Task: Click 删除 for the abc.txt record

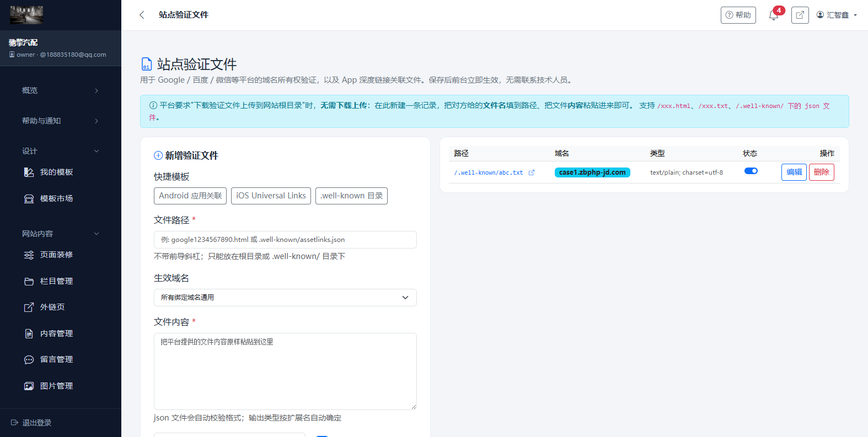Action: (x=822, y=172)
